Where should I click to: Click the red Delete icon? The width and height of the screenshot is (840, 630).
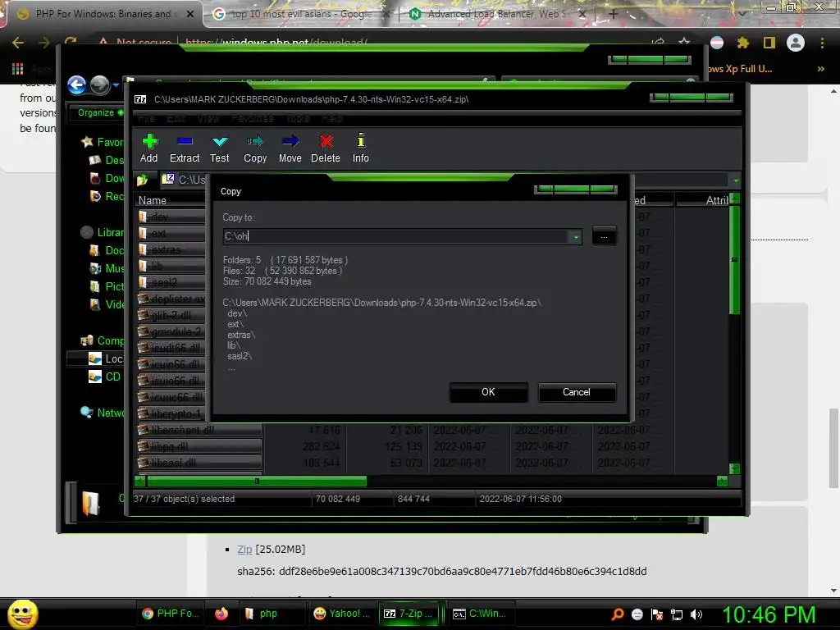[326, 141]
